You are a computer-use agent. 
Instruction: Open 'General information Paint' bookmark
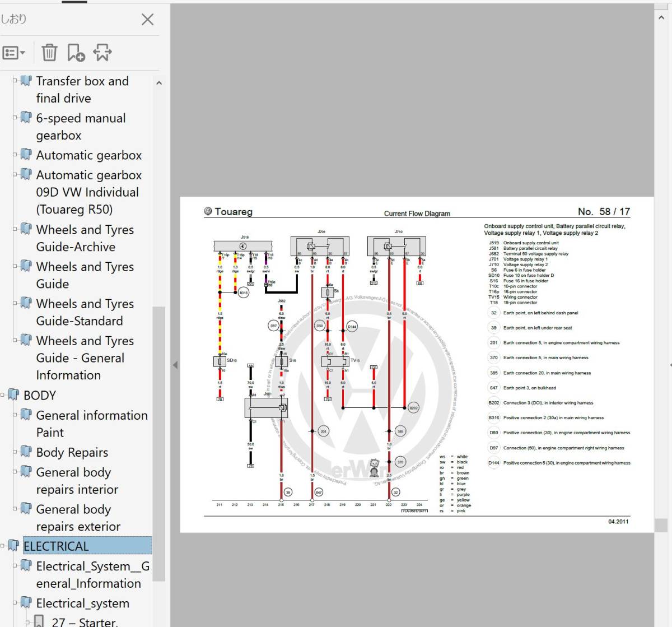click(92, 424)
